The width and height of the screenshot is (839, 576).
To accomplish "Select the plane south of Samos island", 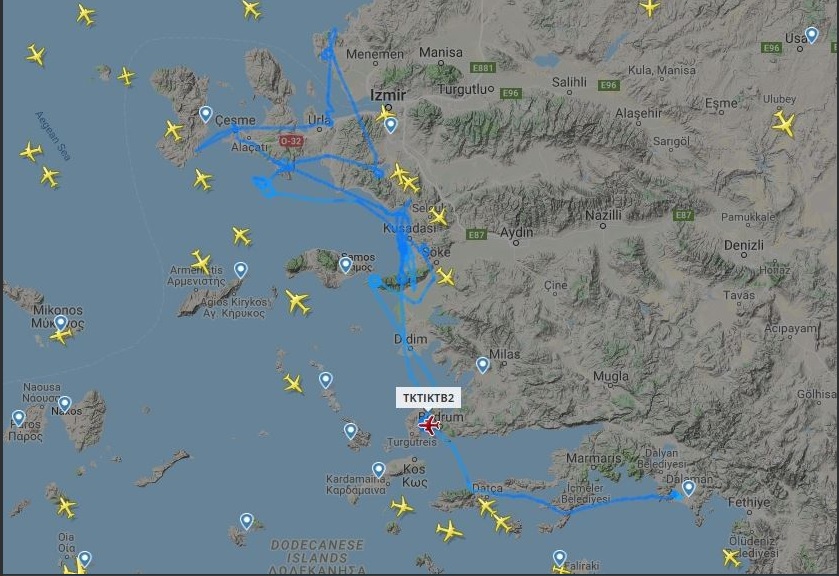I will pos(298,302).
